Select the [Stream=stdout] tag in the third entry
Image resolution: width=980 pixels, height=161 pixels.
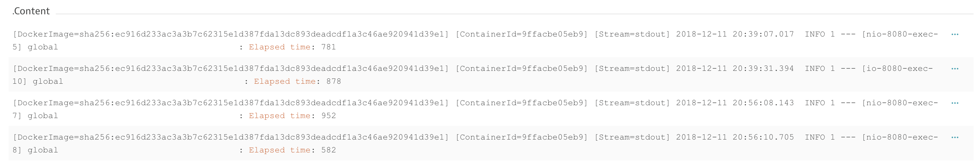click(x=632, y=103)
